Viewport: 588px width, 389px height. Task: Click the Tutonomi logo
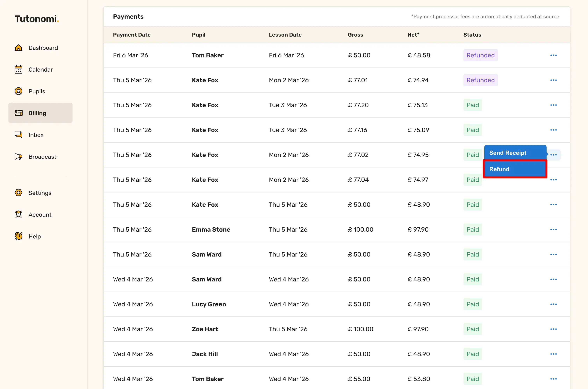[x=36, y=19]
